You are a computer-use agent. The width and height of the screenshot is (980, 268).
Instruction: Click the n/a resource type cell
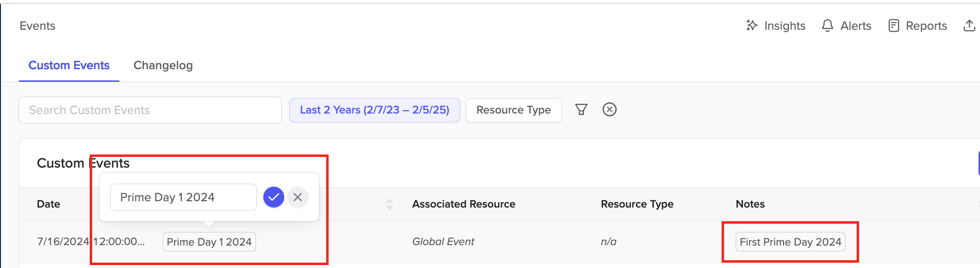tap(609, 242)
